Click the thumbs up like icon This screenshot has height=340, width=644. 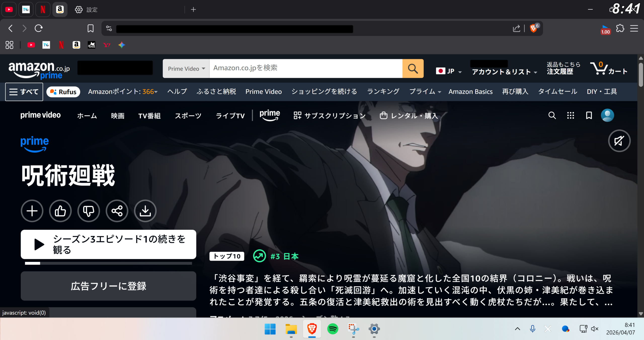point(60,211)
